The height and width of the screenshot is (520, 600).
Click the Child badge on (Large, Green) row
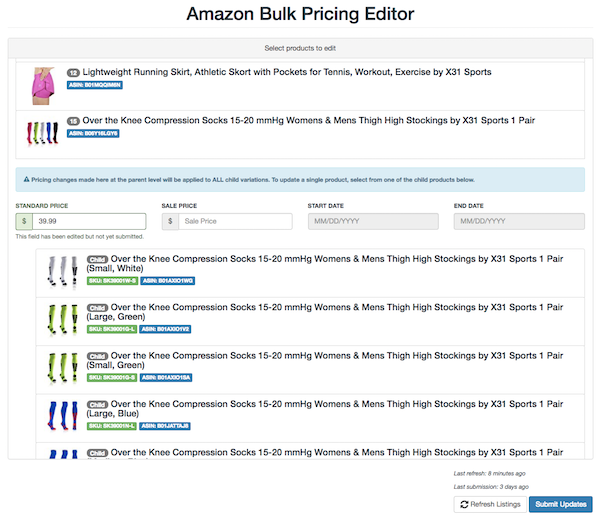point(98,308)
